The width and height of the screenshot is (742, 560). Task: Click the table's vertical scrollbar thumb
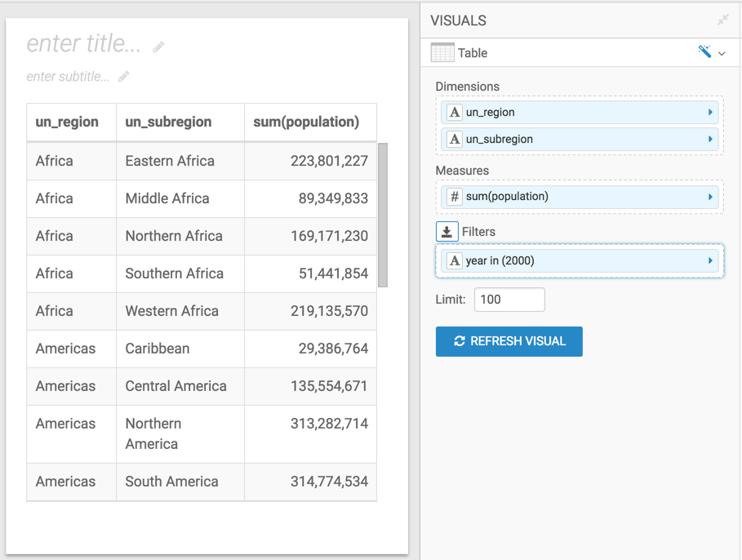tap(383, 215)
